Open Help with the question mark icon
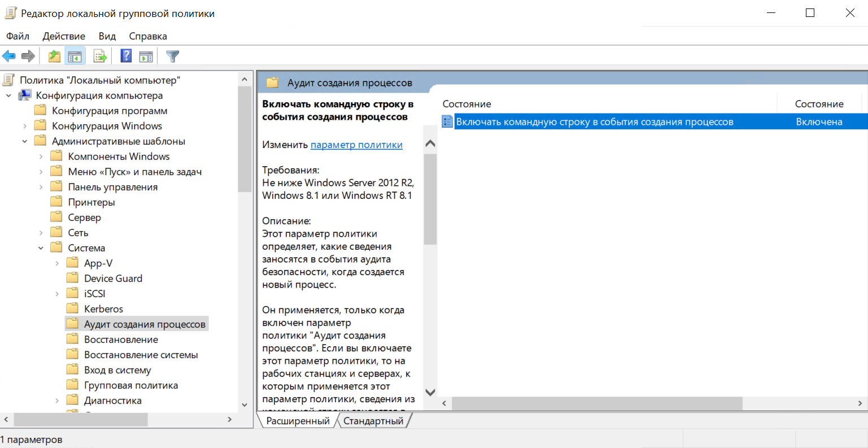Screen dimensions: 868x448 click(x=127, y=56)
